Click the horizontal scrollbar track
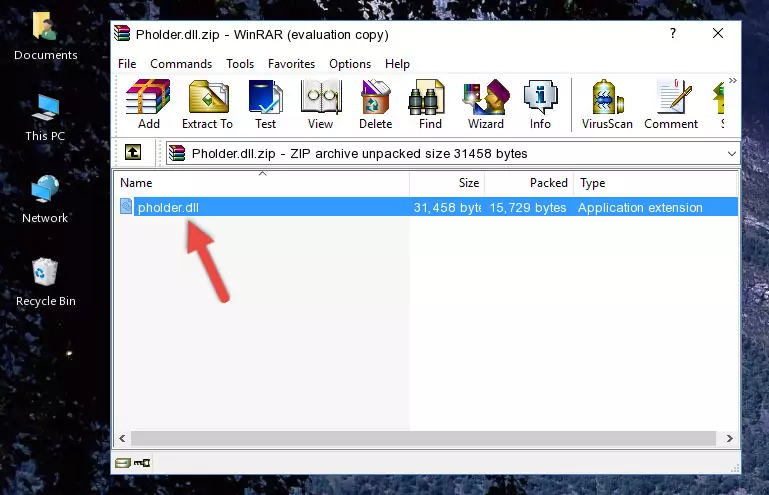The image size is (769, 495). [423, 439]
